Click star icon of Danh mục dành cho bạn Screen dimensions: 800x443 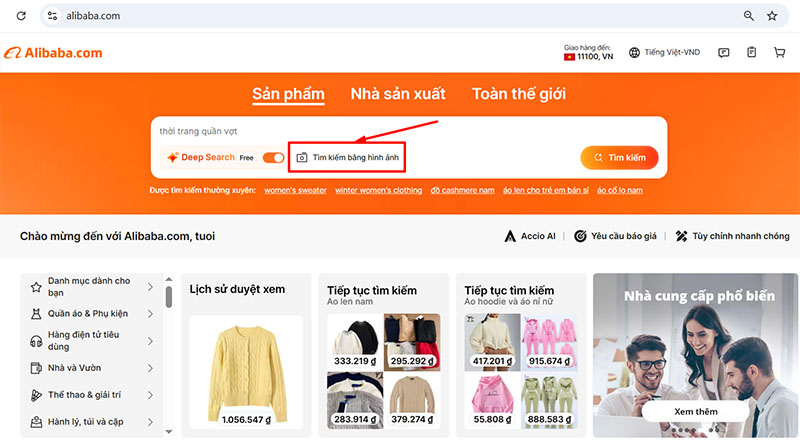click(36, 287)
